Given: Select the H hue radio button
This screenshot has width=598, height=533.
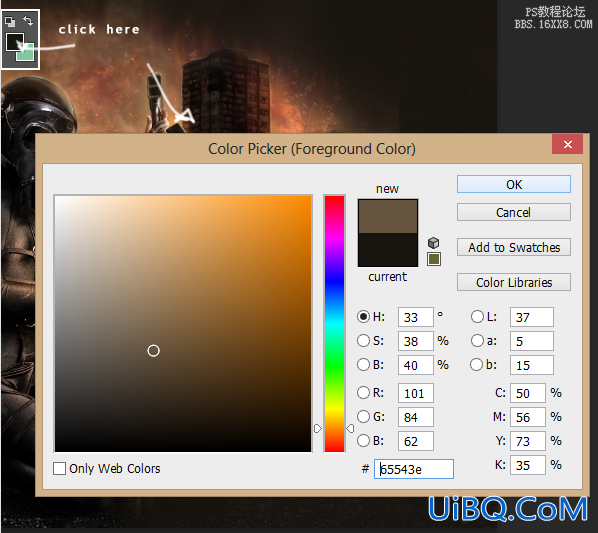Looking at the screenshot, I should [363, 316].
